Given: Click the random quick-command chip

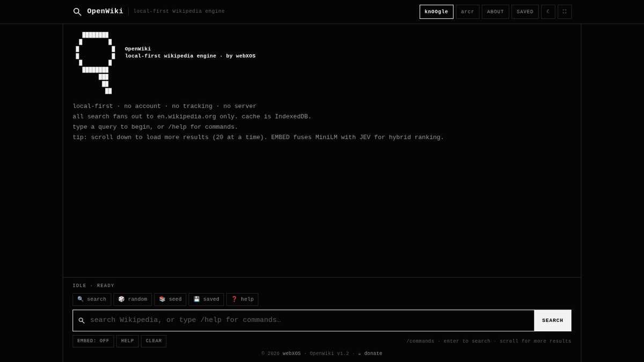Looking at the screenshot, I should click(x=133, y=299).
